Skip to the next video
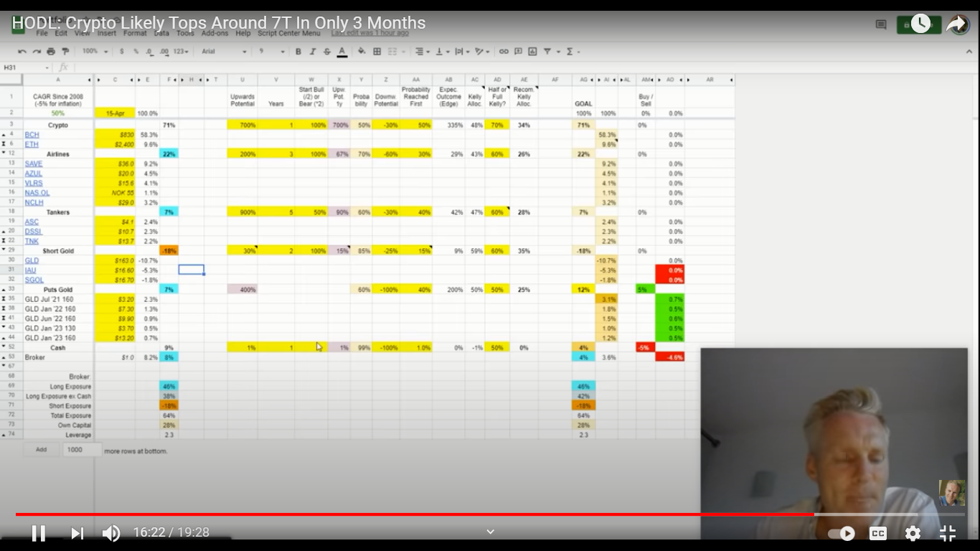The height and width of the screenshot is (551, 980). tap(77, 533)
